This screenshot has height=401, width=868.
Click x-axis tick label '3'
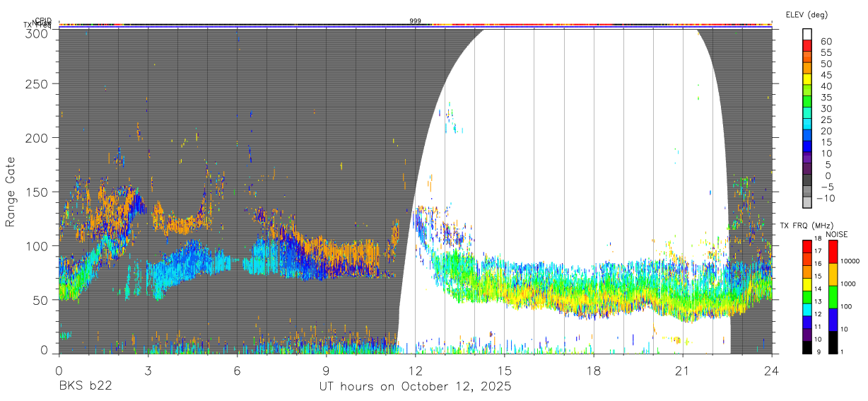click(148, 370)
